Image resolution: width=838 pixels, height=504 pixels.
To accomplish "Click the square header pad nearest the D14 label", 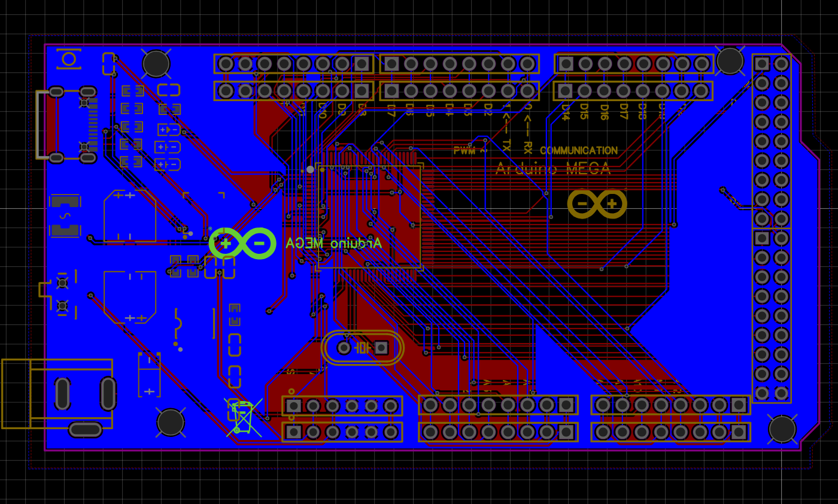I will tap(566, 91).
